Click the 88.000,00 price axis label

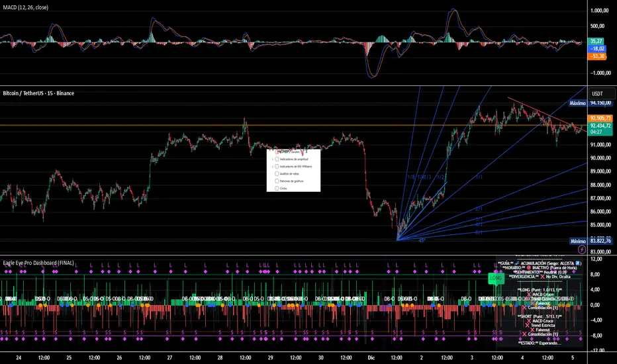click(600, 185)
